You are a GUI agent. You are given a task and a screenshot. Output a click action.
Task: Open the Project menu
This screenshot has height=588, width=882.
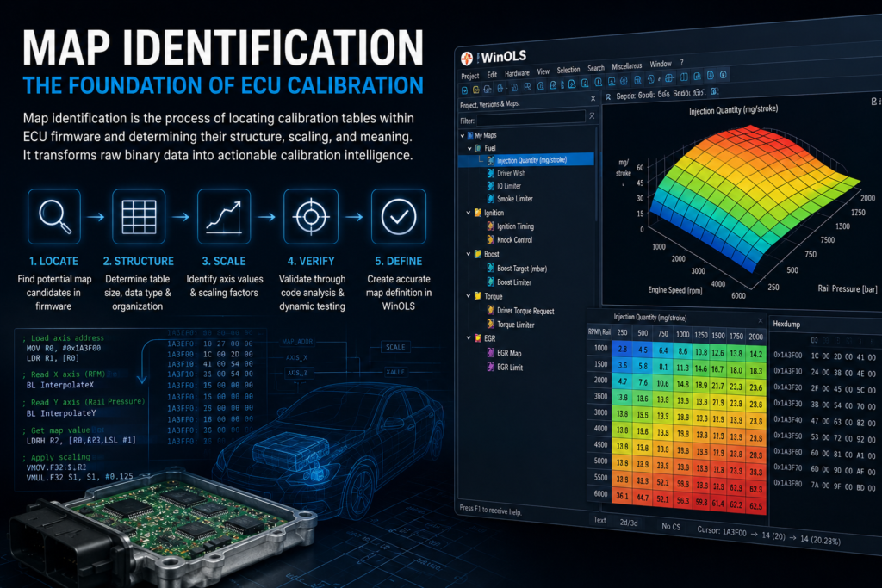469,76
